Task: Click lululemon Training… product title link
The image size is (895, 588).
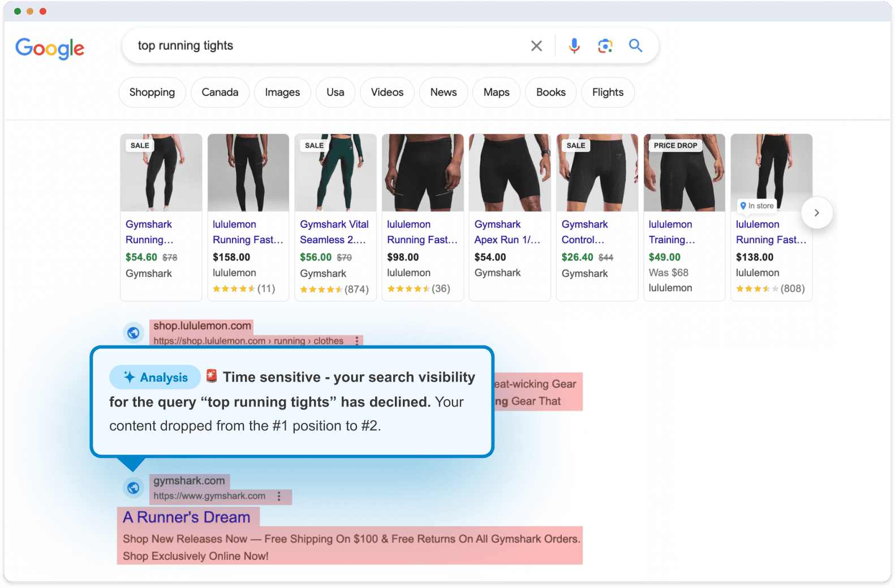Action: click(672, 232)
